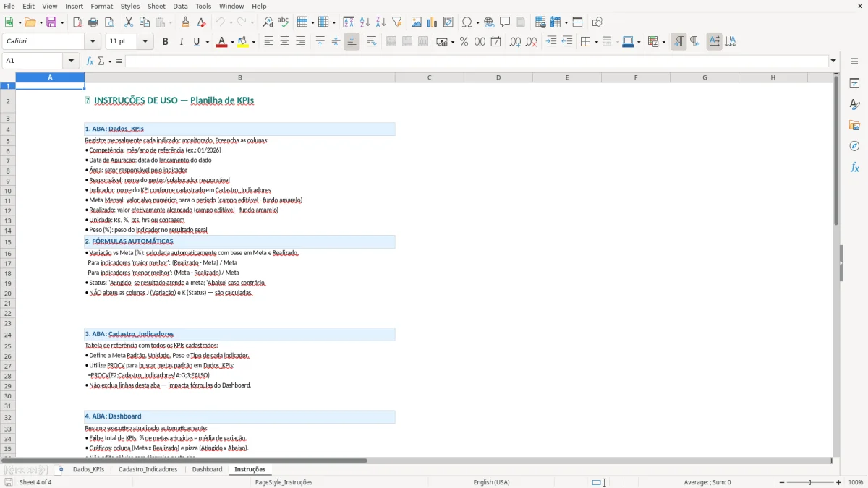Click the Sort dialog icon
The height and width of the screenshot is (488, 868).
pyautogui.click(x=349, y=22)
